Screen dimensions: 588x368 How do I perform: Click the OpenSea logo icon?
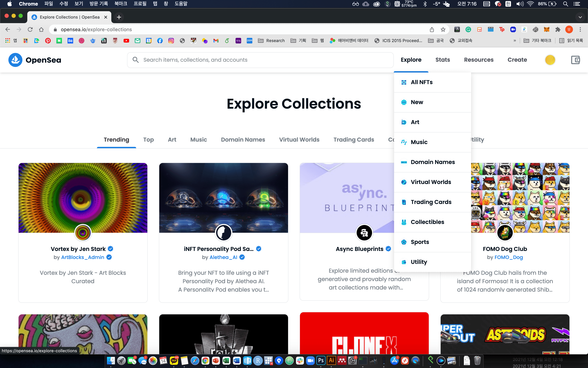(15, 60)
